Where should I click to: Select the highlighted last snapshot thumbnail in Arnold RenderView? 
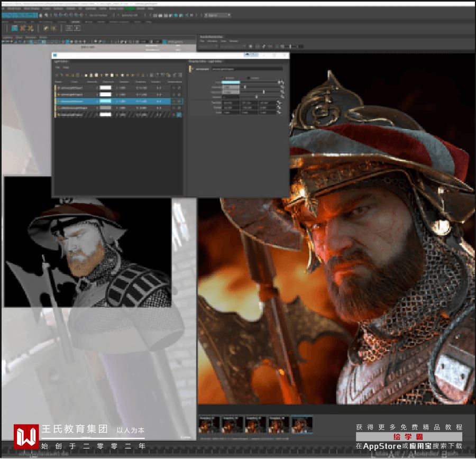[x=302, y=425]
